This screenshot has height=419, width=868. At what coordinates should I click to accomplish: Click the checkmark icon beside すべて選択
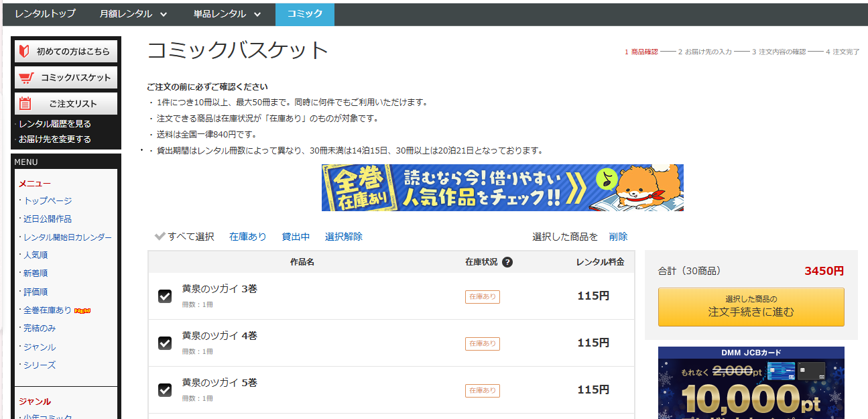point(159,236)
